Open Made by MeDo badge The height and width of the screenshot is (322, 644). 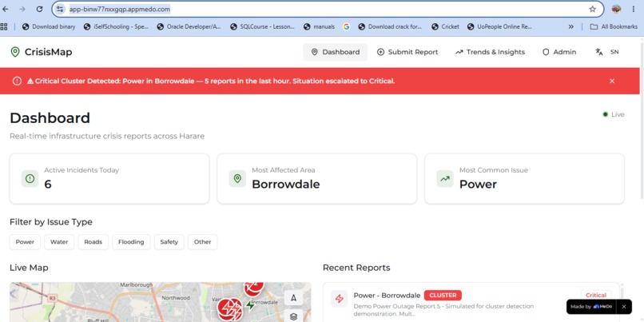tap(591, 307)
